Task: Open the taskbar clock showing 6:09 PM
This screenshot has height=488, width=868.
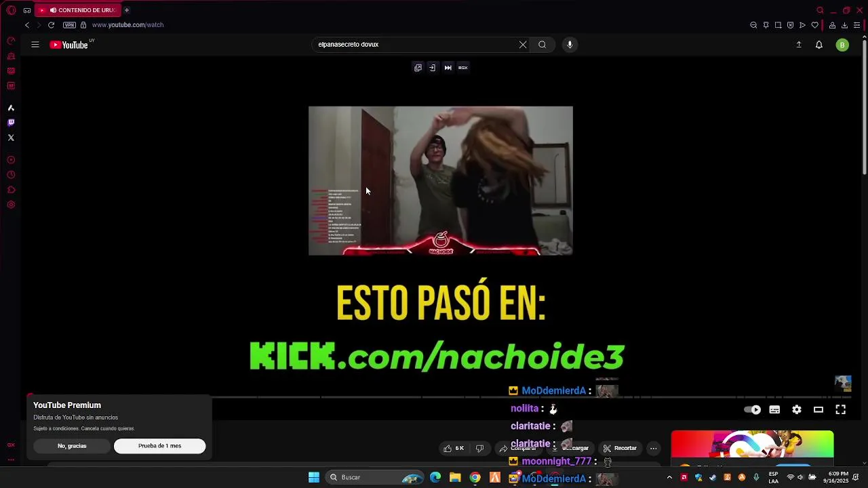Action: point(835,477)
